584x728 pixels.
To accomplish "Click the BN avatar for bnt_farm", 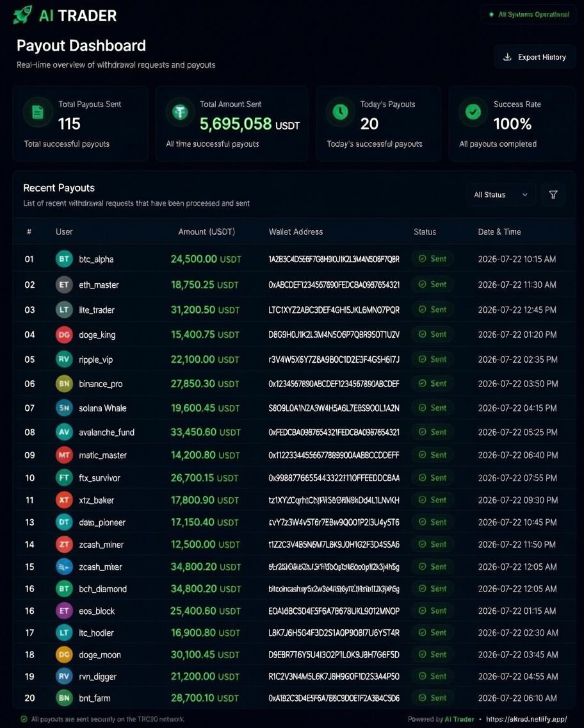I will point(64,698).
